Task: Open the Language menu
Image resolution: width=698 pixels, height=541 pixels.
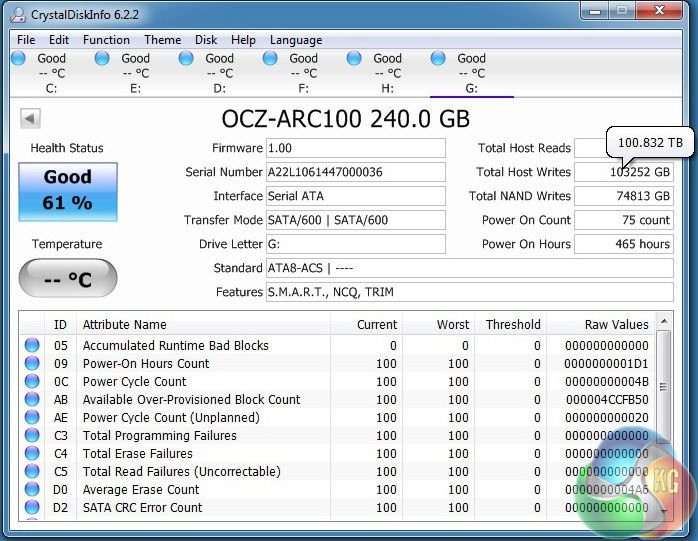Action: [x=296, y=40]
